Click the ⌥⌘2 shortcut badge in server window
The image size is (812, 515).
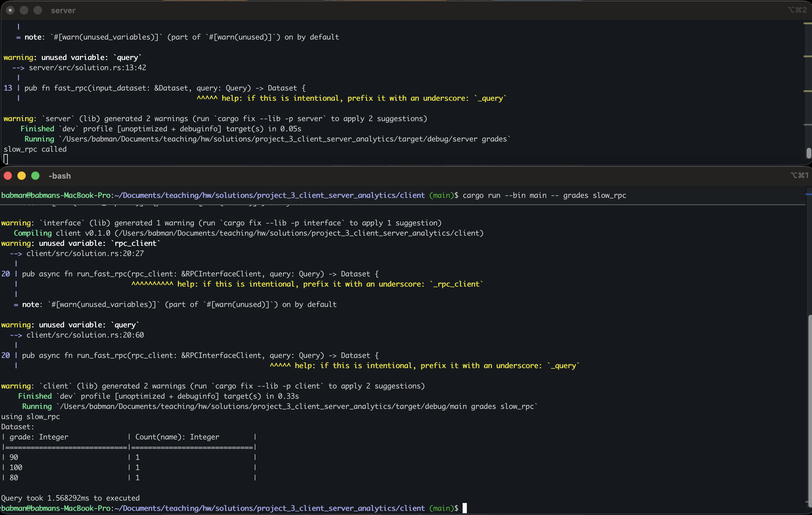[798, 10]
